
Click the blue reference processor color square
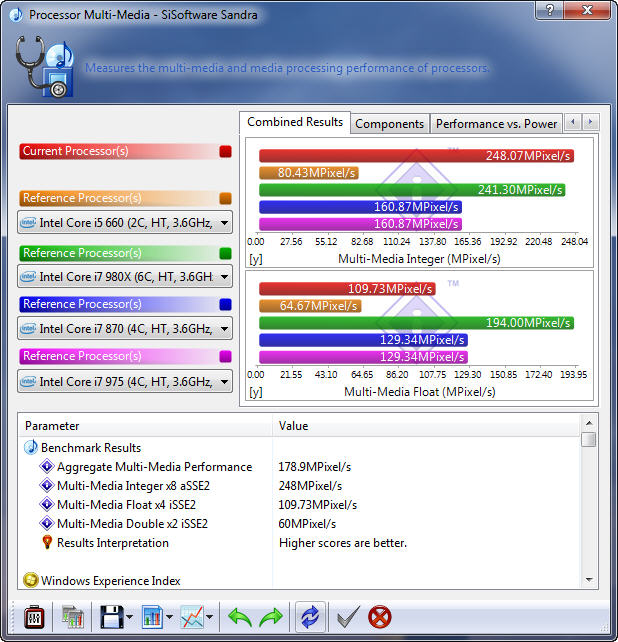[225, 305]
